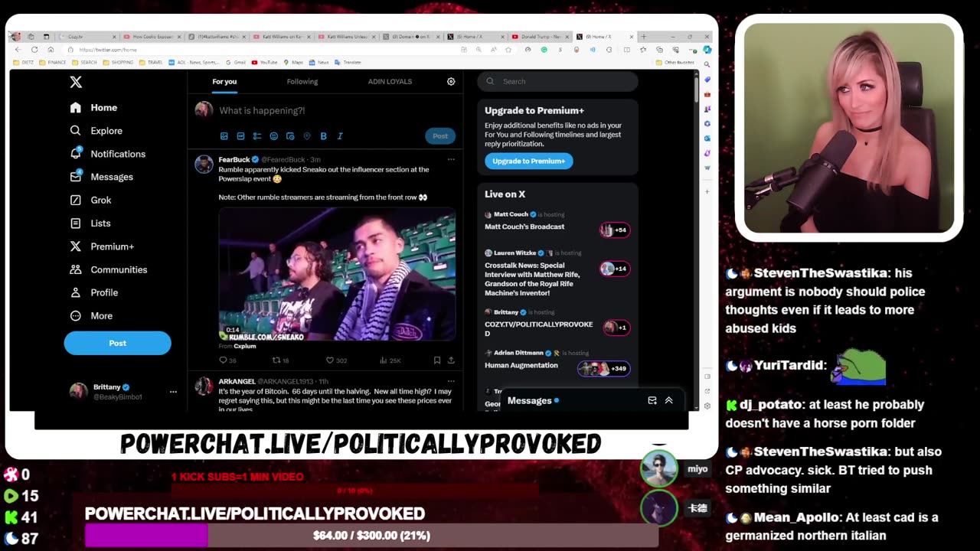
Task: Tag location in the composer
Action: point(307,136)
